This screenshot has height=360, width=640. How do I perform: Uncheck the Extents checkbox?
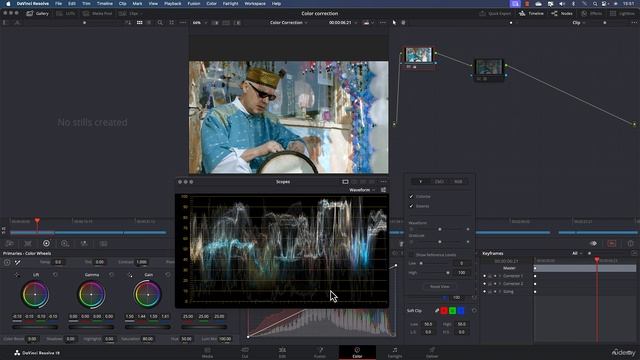point(411,206)
